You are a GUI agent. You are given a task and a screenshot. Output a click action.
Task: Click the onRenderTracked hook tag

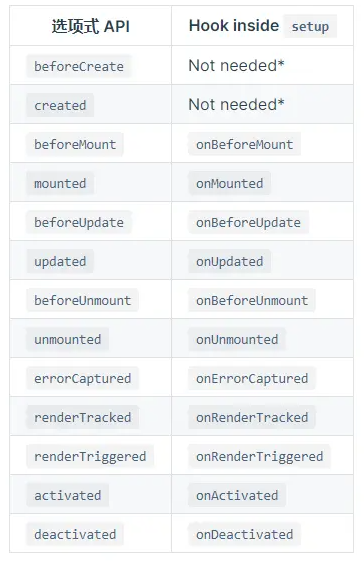tap(252, 417)
